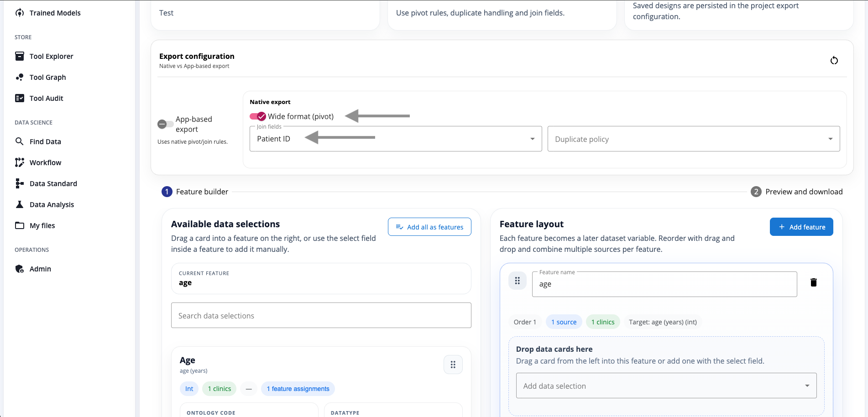Expand the Add data selection dropdown
The image size is (868, 417).
(x=666, y=386)
